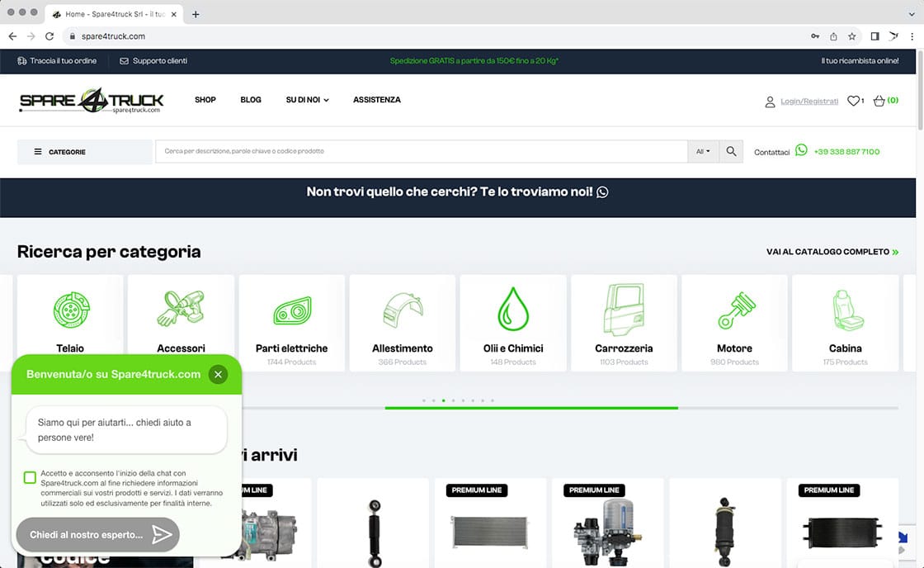
Task: Open the All search filter dropdown
Action: click(x=703, y=152)
